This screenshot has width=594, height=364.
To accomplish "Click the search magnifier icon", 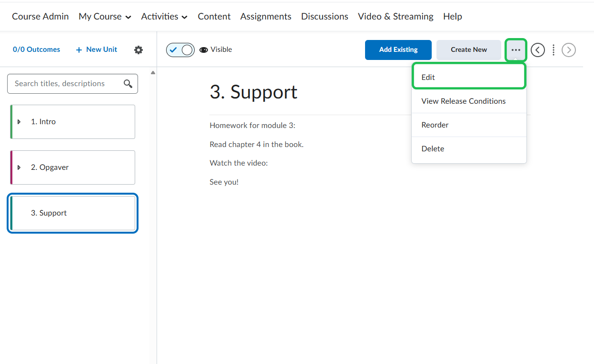I will click(128, 84).
